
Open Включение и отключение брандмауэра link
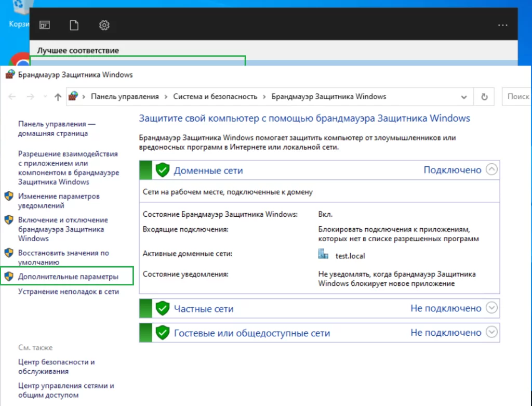click(x=63, y=229)
